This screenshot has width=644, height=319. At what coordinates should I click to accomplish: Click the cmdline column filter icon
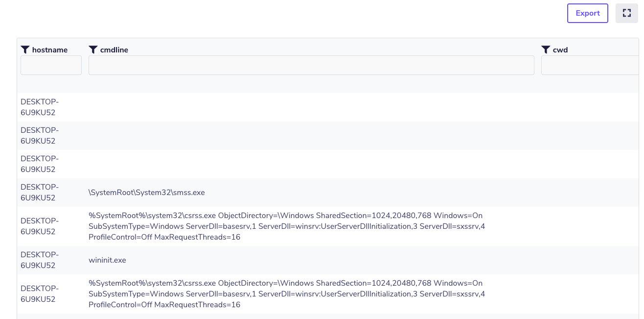(x=93, y=49)
